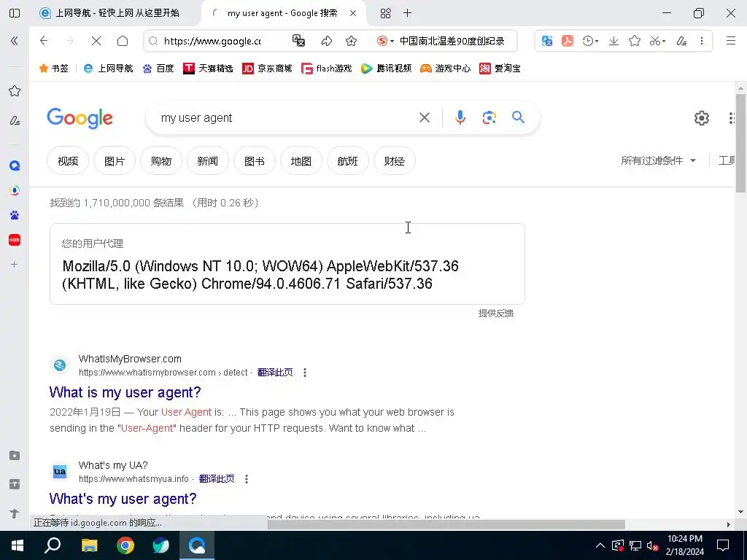Click the Google logo
The width and height of the screenshot is (747, 560).
pyautogui.click(x=80, y=118)
